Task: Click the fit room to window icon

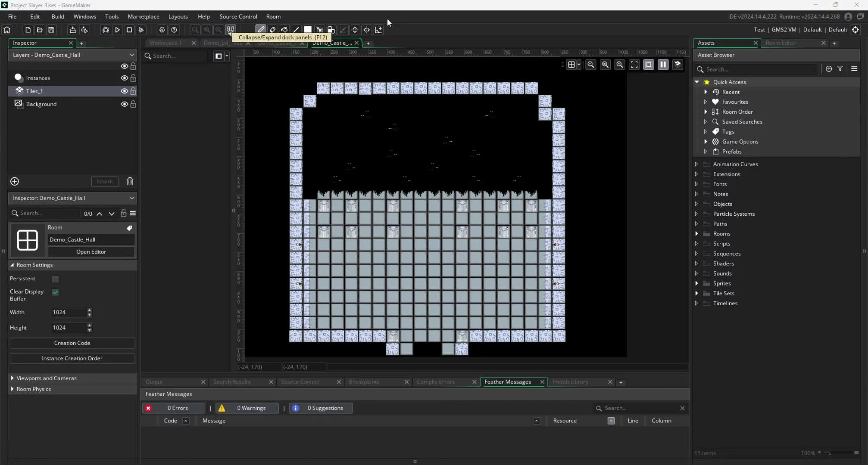Action: [634, 65]
